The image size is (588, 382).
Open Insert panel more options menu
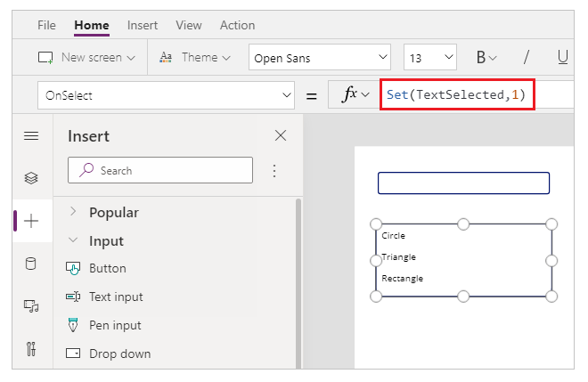click(274, 170)
